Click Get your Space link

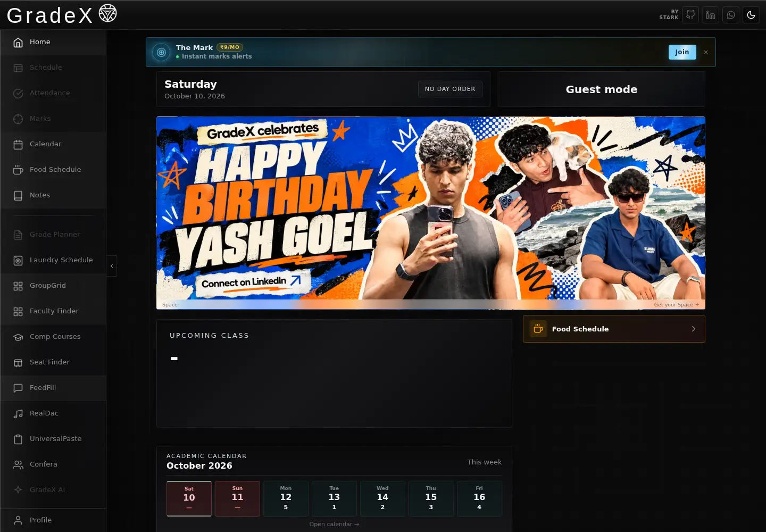(x=676, y=305)
